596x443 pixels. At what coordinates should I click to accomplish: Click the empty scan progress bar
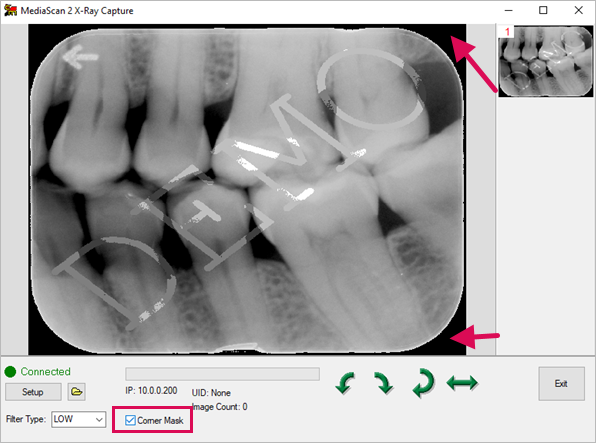tap(222, 374)
